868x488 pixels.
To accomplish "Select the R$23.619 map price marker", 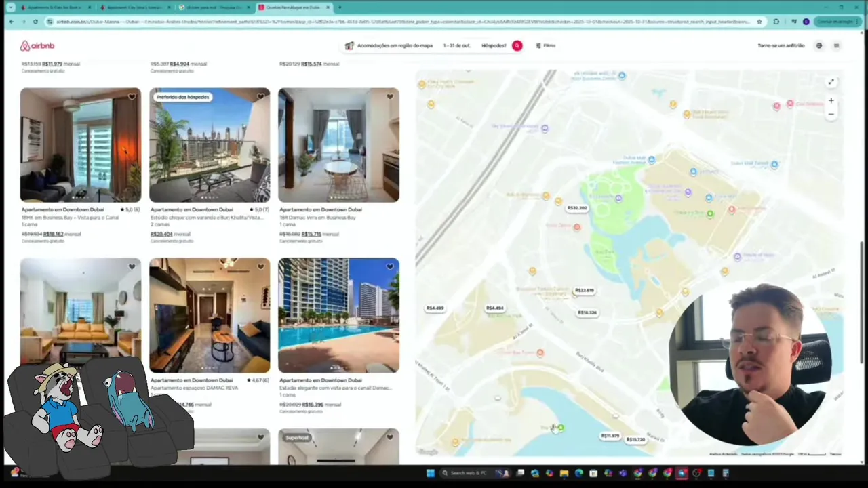I will click(x=584, y=290).
